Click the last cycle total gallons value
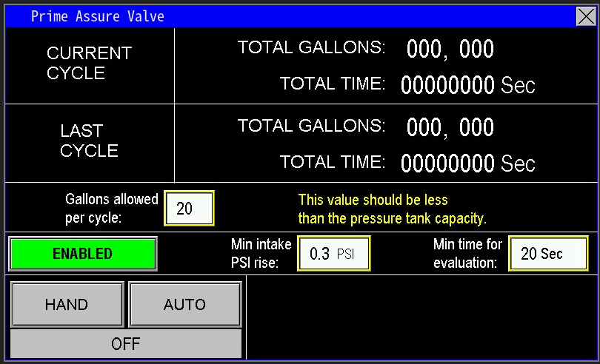 point(450,127)
